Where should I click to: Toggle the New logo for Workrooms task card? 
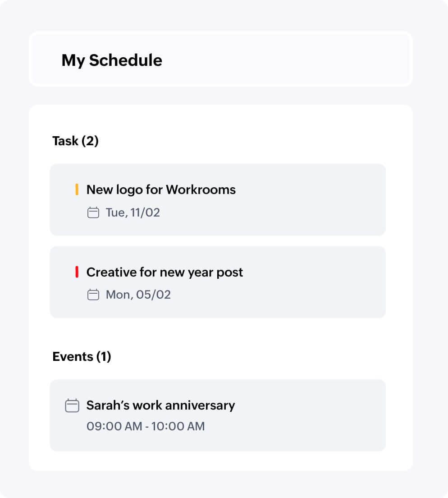click(x=218, y=199)
